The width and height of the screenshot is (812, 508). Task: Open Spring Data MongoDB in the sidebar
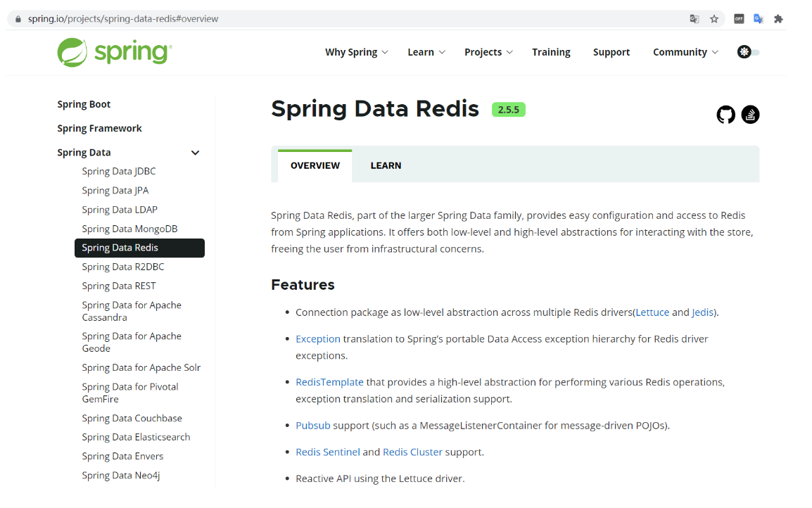pos(129,229)
